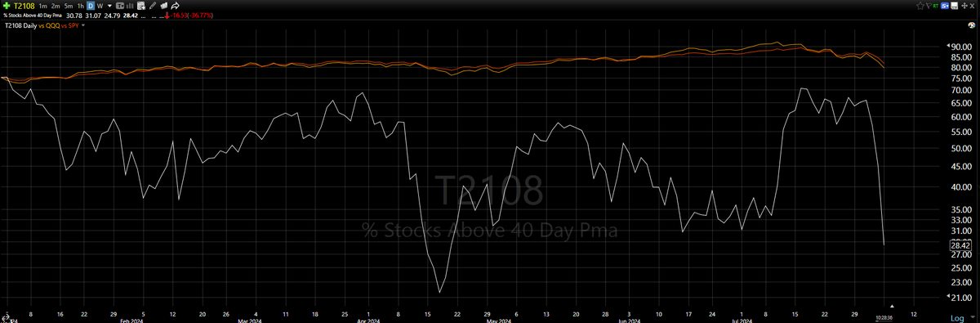Open the T2108 Daily legend dropdown arrow
Image resolution: width=980 pixels, height=323 pixels.
click(82, 25)
